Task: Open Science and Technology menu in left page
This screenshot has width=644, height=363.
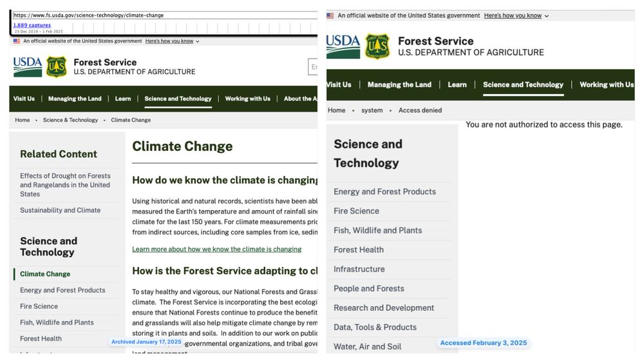Action: pos(178,99)
